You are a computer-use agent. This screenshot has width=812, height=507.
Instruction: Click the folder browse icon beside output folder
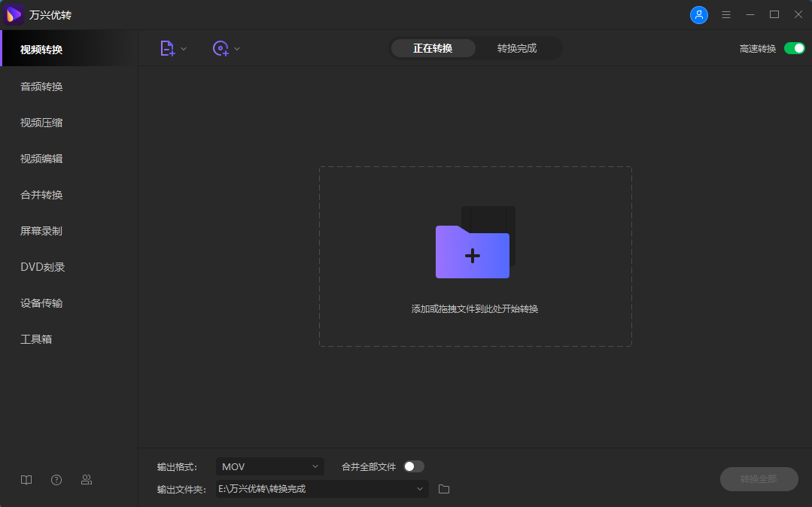coord(443,488)
